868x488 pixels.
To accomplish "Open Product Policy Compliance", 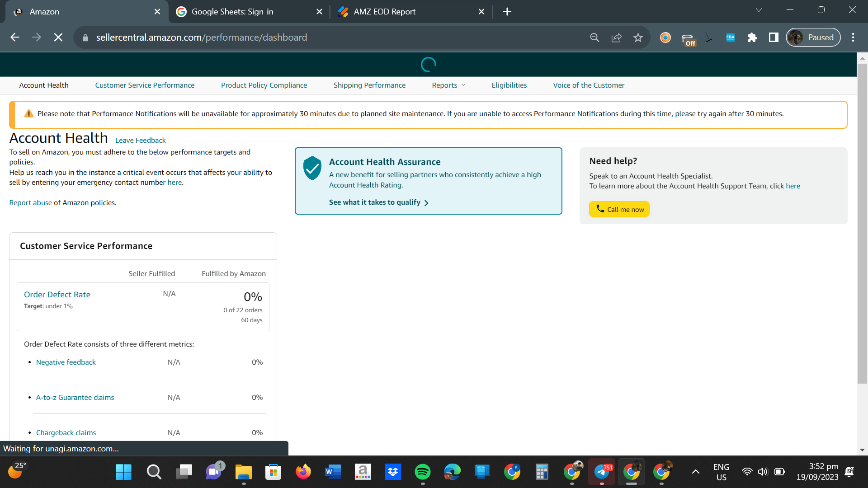I will tap(264, 85).
